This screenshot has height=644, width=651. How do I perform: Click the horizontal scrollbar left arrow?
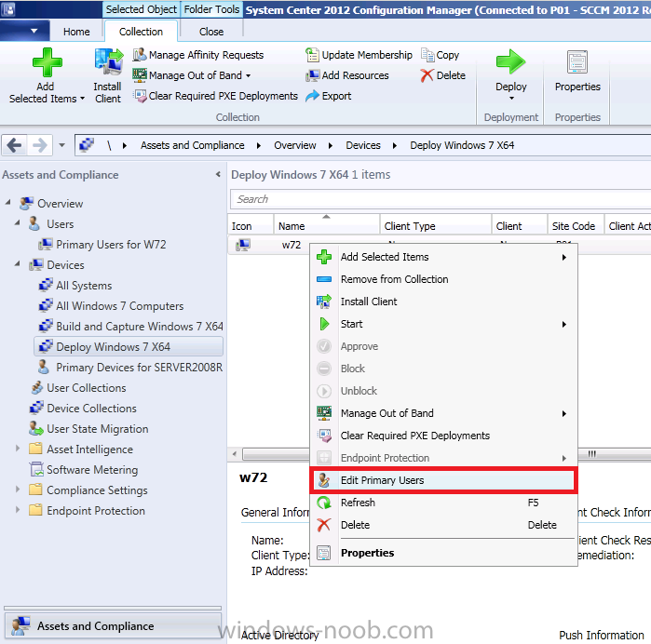tap(235, 454)
